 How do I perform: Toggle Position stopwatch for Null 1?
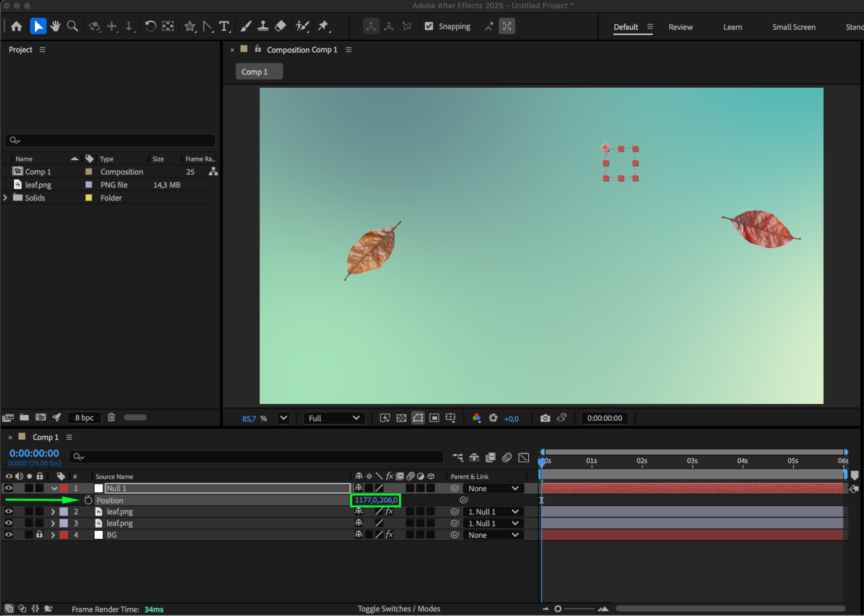88,500
